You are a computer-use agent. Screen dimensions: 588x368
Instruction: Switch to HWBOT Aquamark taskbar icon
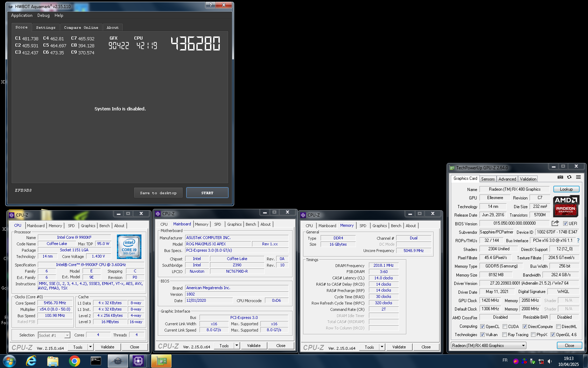[x=118, y=361]
